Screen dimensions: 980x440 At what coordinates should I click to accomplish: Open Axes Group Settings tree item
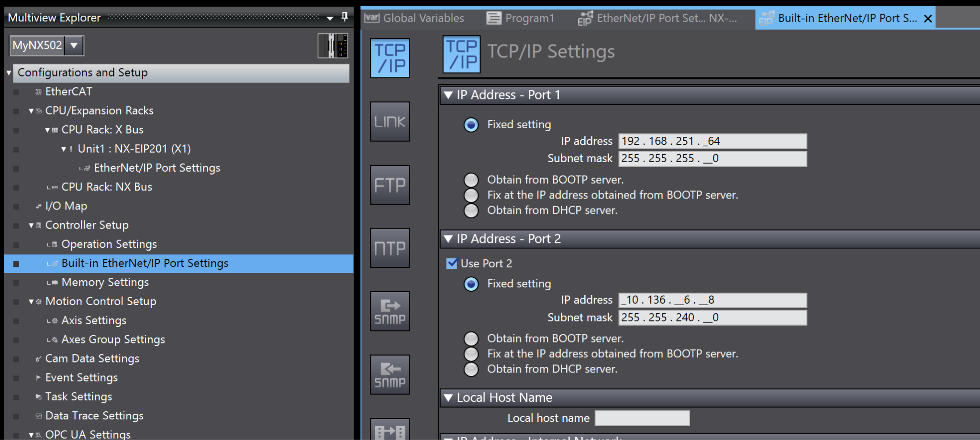(x=113, y=340)
